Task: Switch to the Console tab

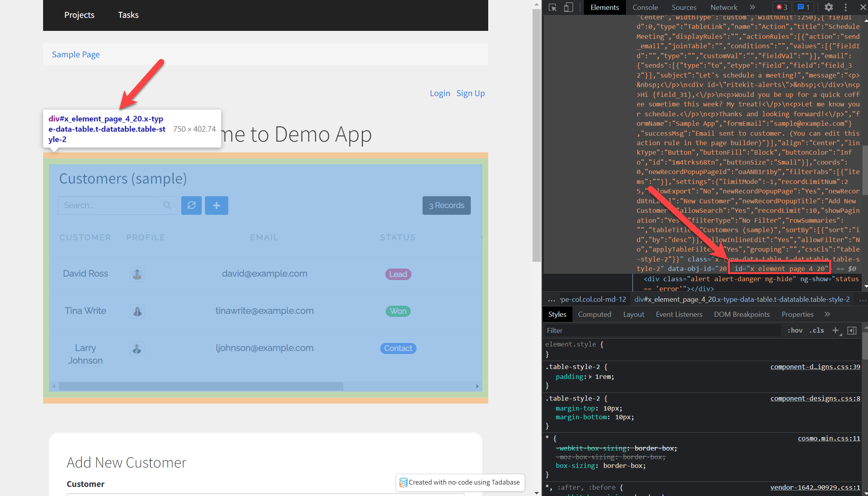Action: click(645, 7)
